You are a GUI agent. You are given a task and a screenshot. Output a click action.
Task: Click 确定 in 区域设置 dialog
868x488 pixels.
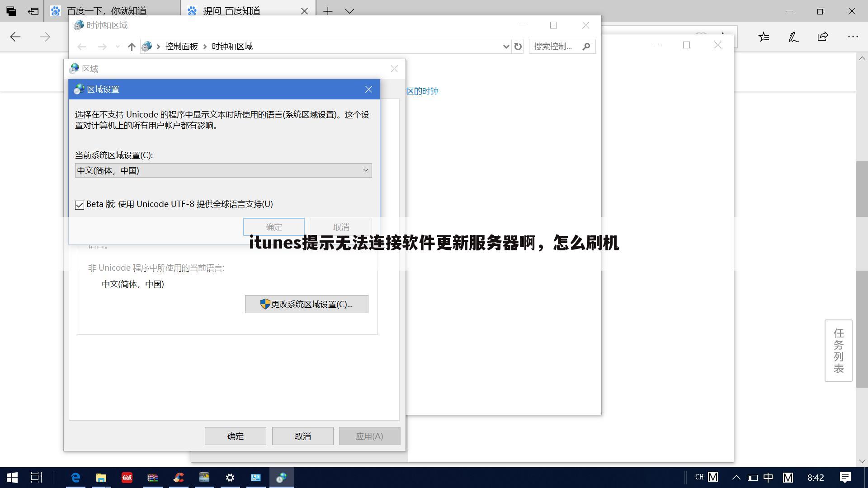274,227
